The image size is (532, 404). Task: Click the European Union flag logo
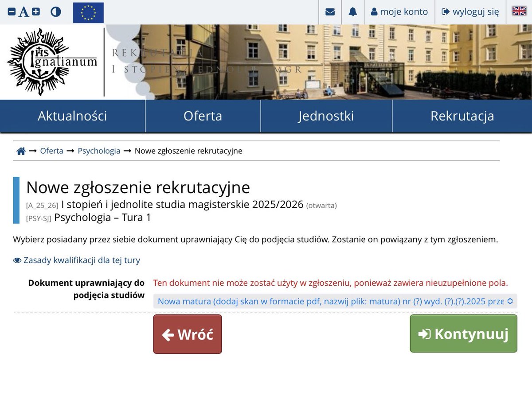click(88, 12)
